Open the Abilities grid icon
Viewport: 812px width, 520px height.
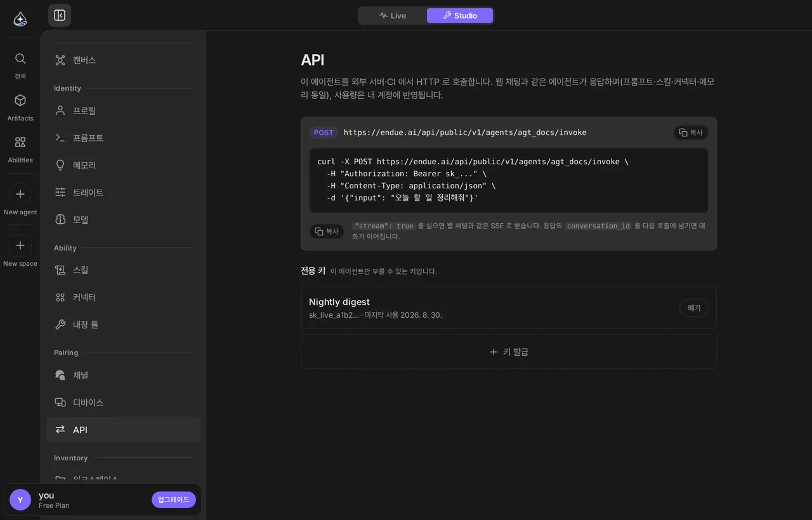20,142
